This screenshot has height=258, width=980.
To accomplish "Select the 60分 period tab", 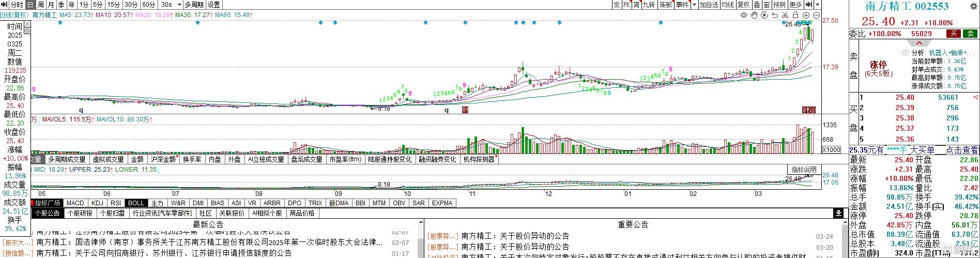I will point(149,4).
